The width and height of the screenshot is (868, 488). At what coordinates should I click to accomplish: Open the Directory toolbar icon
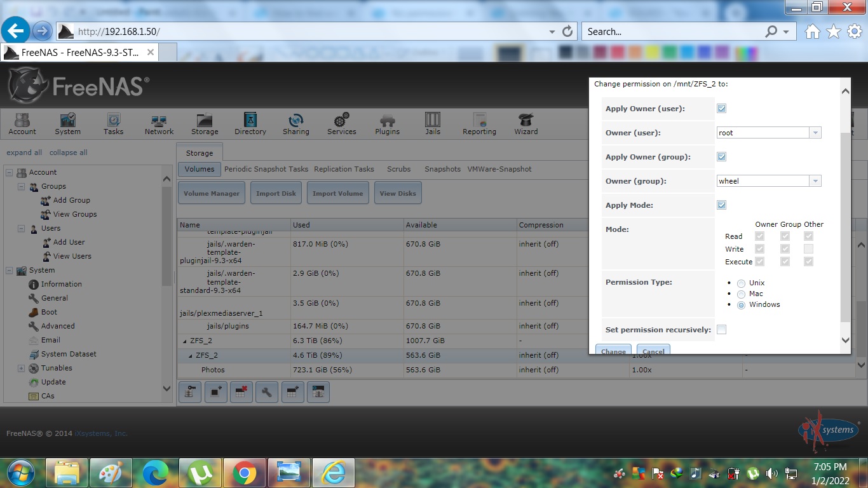point(250,124)
